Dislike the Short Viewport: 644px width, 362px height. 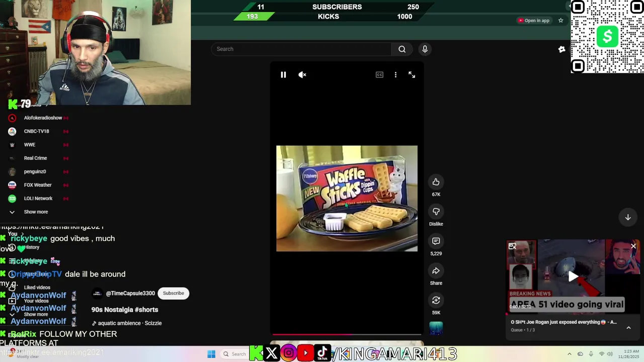coord(436,212)
